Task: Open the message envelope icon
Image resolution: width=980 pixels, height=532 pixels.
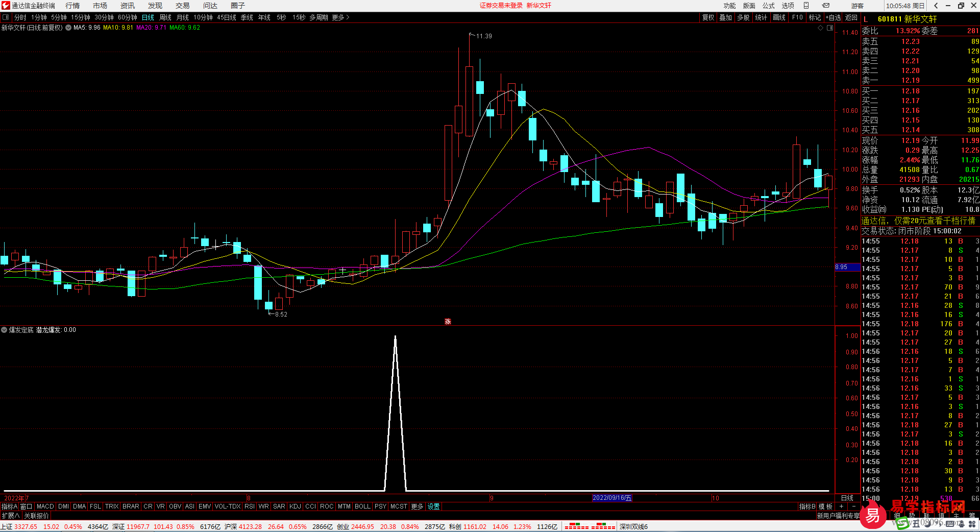Action: point(826,6)
